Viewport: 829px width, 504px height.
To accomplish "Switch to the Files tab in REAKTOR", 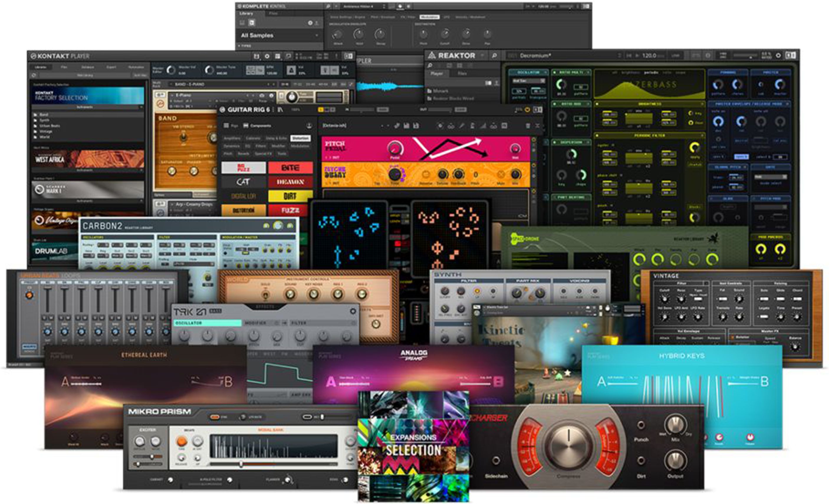I will pos(462,74).
